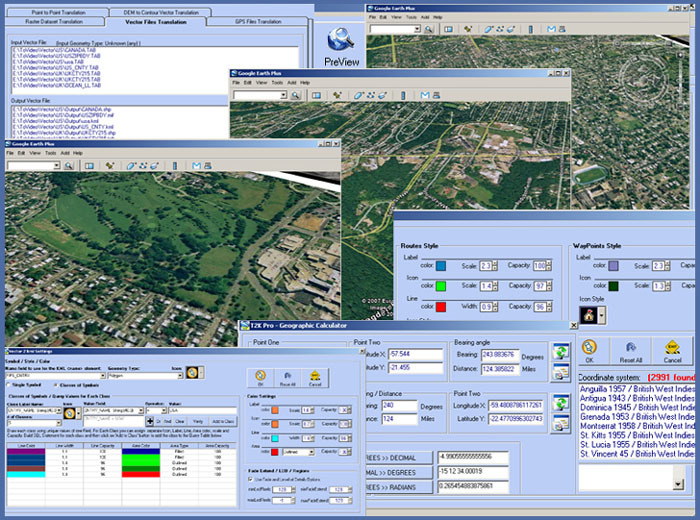
Task: Add placemark icon in top-right Google Earth window
Action: point(467,29)
